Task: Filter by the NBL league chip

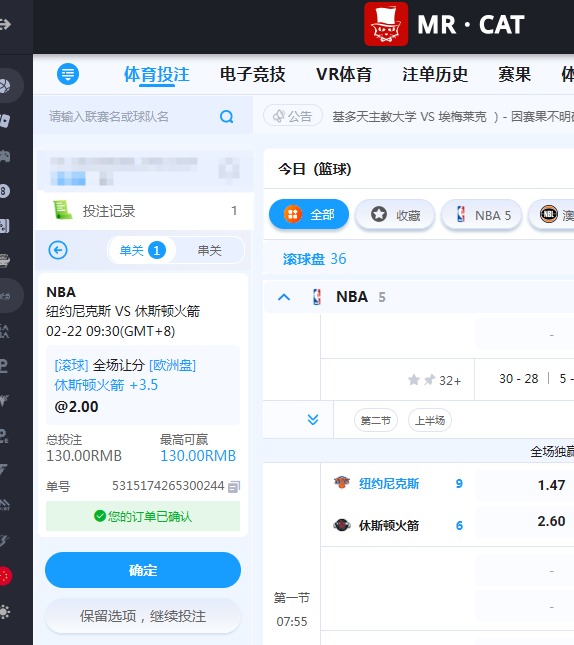Action: (551, 215)
